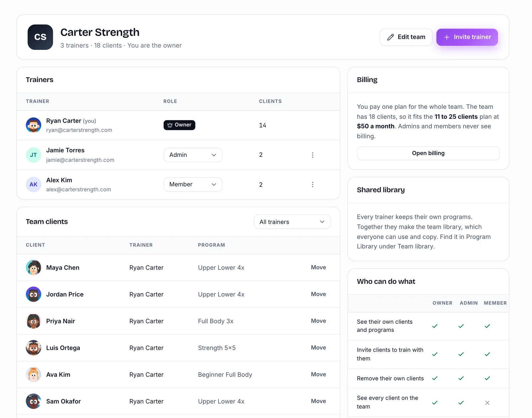Click the Full Body 3x program text
This screenshot has height=418, width=532.
tap(216, 321)
